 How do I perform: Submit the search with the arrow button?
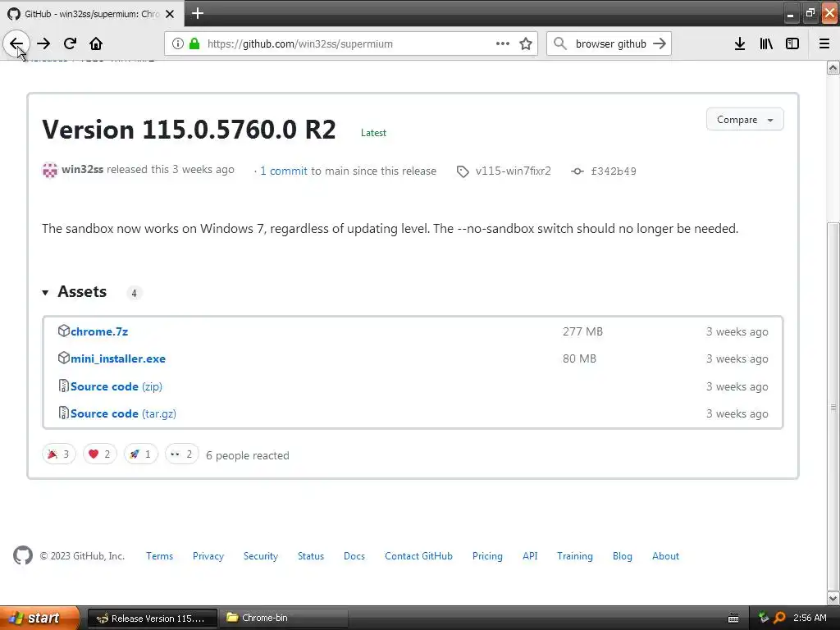[660, 44]
